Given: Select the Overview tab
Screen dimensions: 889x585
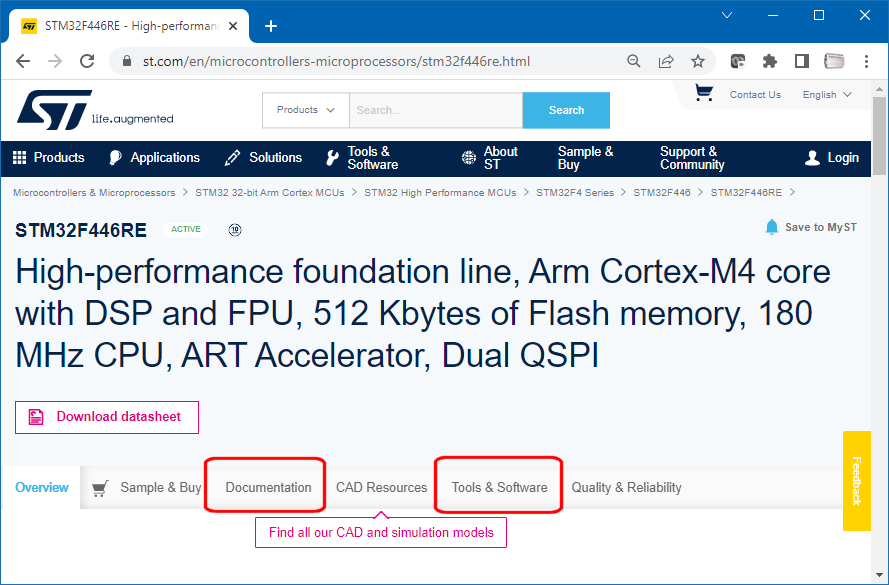Looking at the screenshot, I should (x=41, y=488).
